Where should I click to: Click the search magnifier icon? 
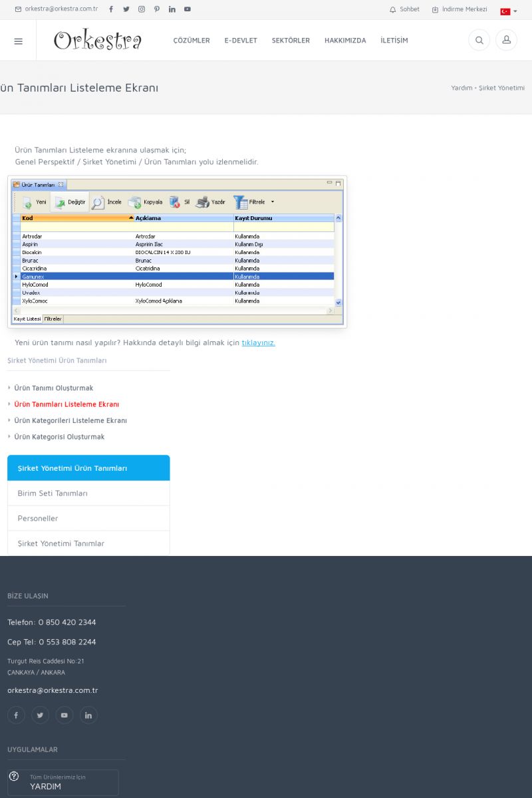[479, 41]
